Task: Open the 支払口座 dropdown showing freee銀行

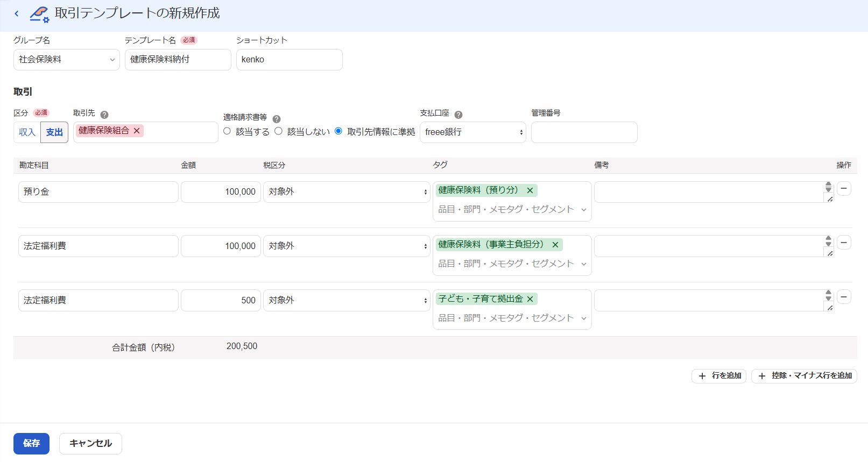Action: (x=473, y=132)
